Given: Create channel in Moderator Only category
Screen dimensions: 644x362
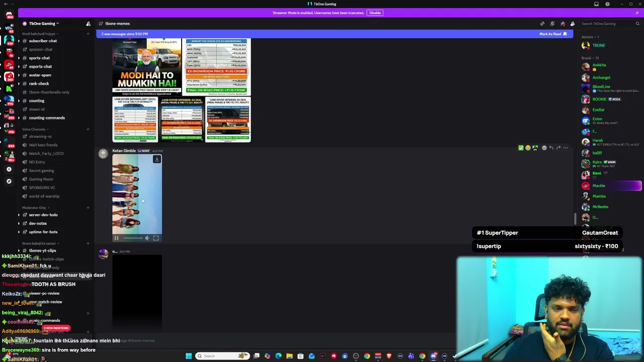Looking at the screenshot, I should click(x=88, y=208).
